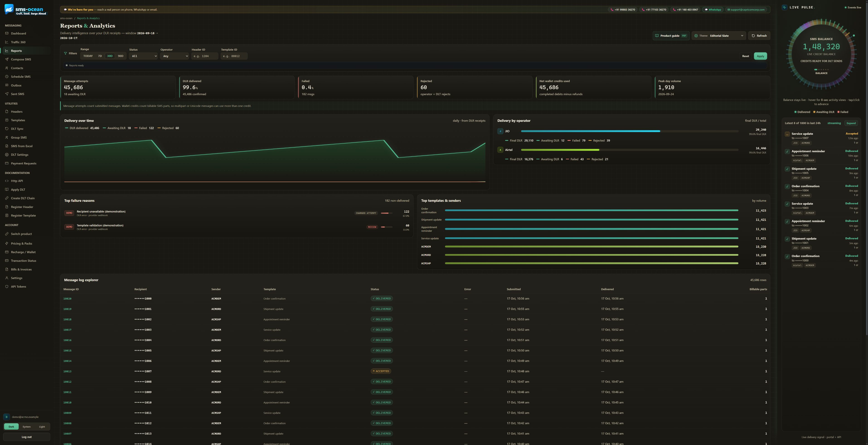The height and width of the screenshot is (445, 868).
Task: Select the 7D range option
Action: click(100, 56)
